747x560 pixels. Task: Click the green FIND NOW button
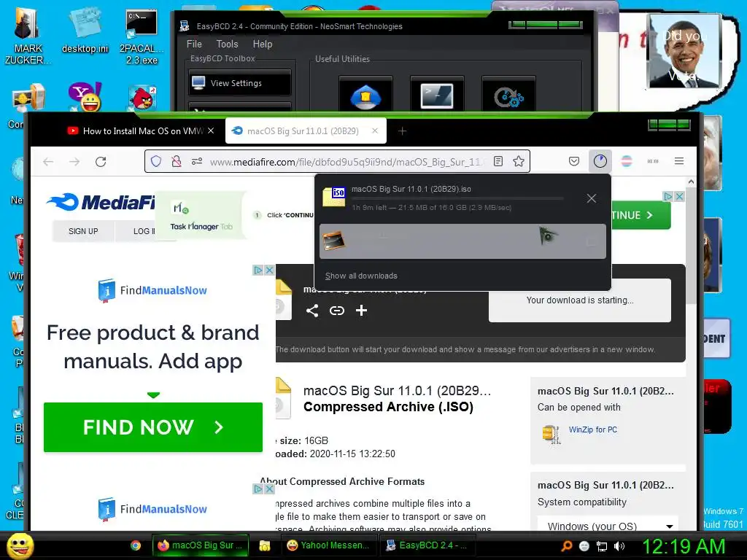click(153, 427)
